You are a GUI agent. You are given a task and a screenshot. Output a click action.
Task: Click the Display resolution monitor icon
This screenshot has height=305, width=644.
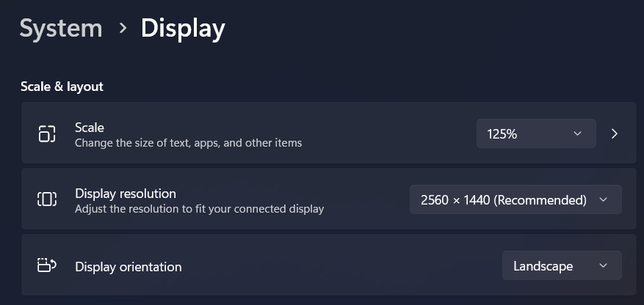coord(47,199)
